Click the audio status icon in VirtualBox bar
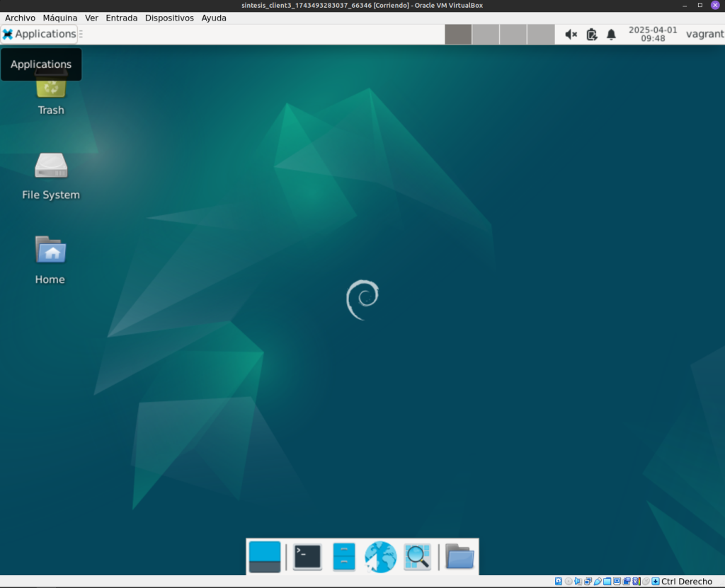Viewport: 725px width, 588px height. (x=578, y=582)
